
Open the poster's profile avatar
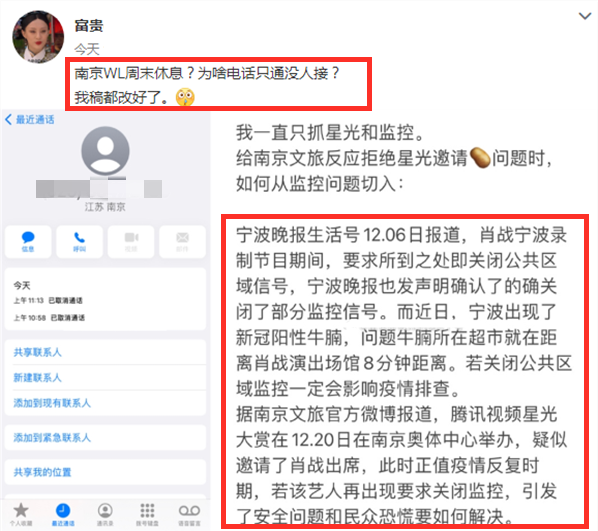tap(38, 37)
